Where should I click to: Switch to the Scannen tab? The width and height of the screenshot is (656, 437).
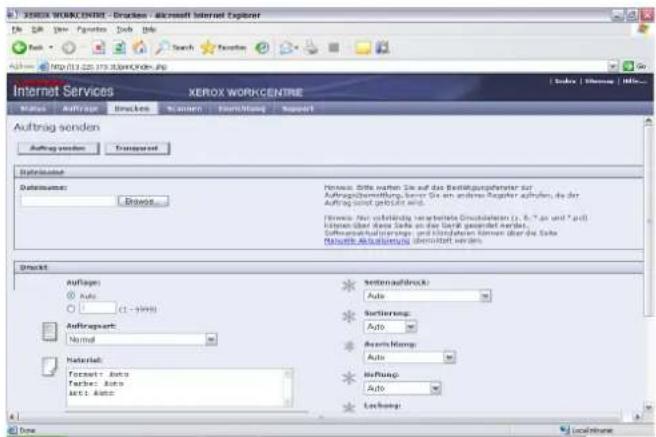click(x=184, y=109)
